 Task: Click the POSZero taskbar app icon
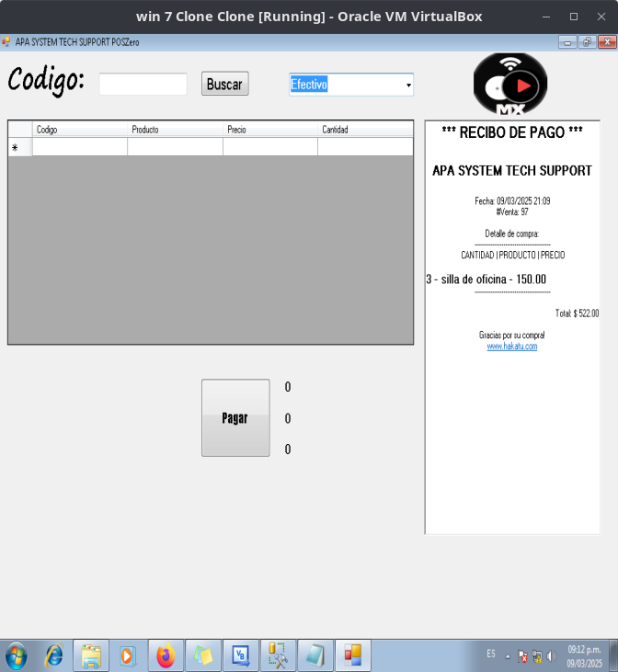point(353,655)
